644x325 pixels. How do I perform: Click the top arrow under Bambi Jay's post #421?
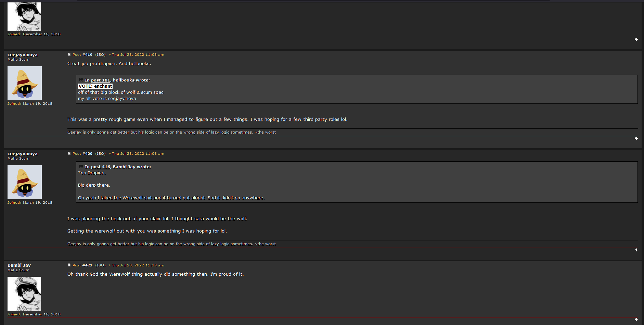point(636,320)
